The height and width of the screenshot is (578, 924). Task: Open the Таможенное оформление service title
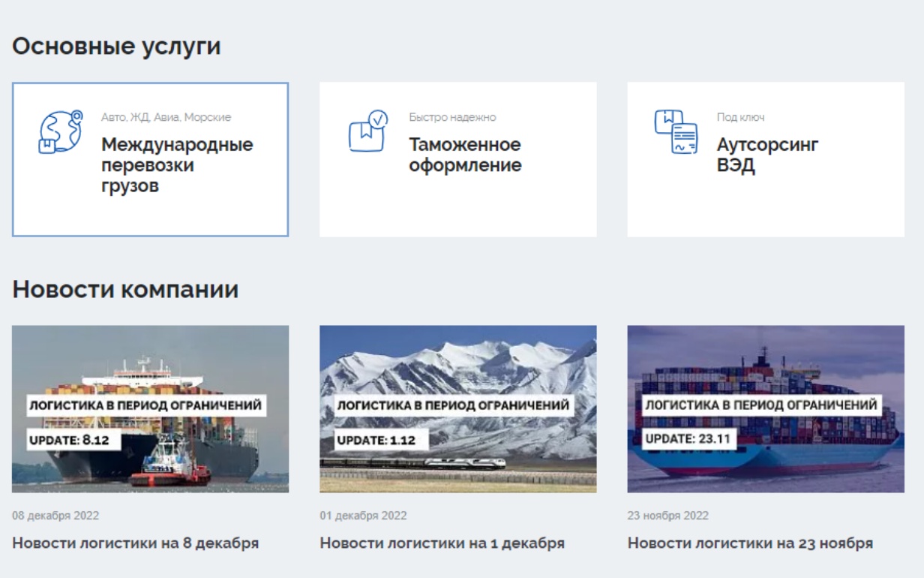[465, 155]
